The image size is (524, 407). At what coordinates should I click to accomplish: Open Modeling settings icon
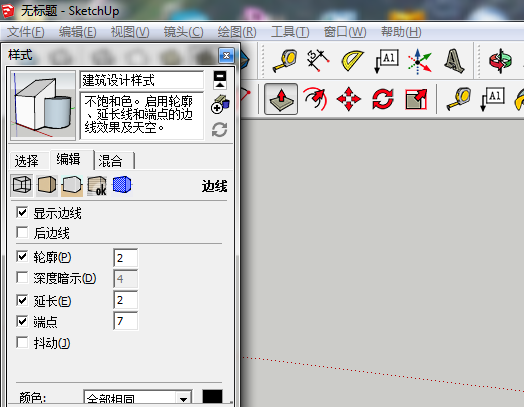(x=122, y=185)
